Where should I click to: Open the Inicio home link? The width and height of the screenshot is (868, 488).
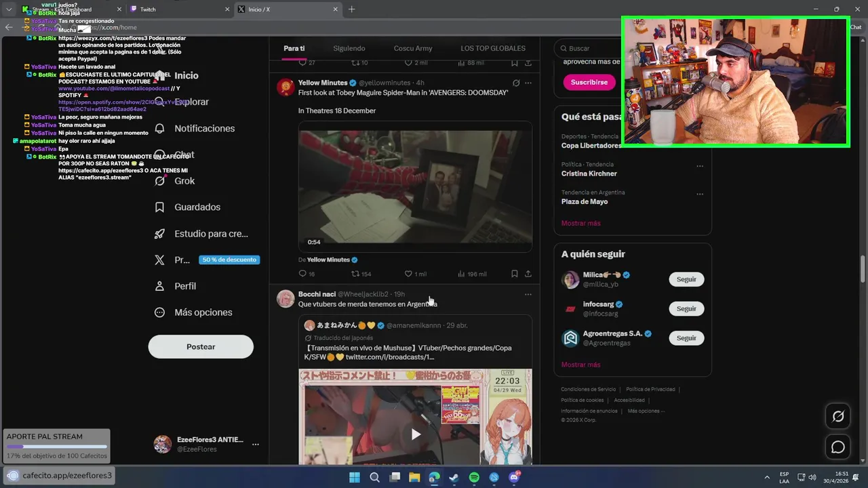point(176,76)
